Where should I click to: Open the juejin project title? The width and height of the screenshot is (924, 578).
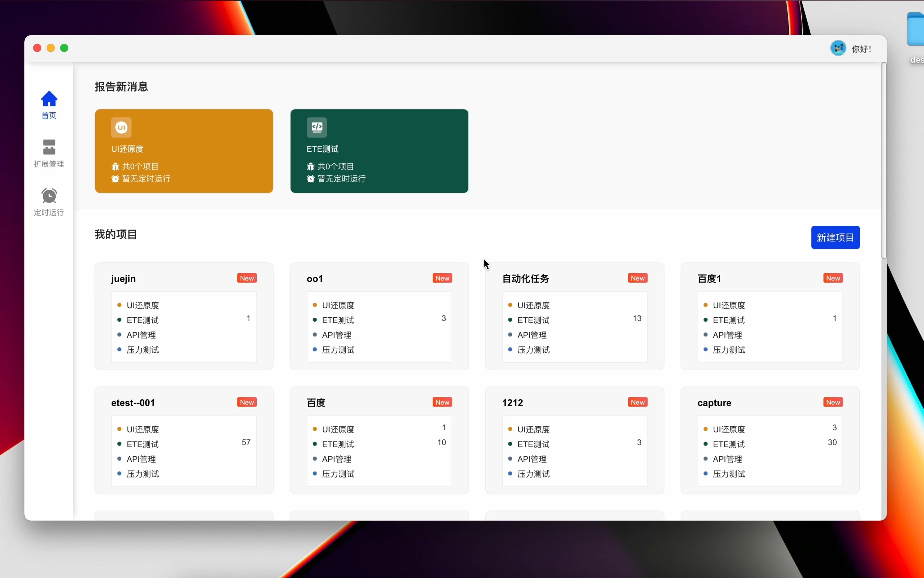pos(123,279)
